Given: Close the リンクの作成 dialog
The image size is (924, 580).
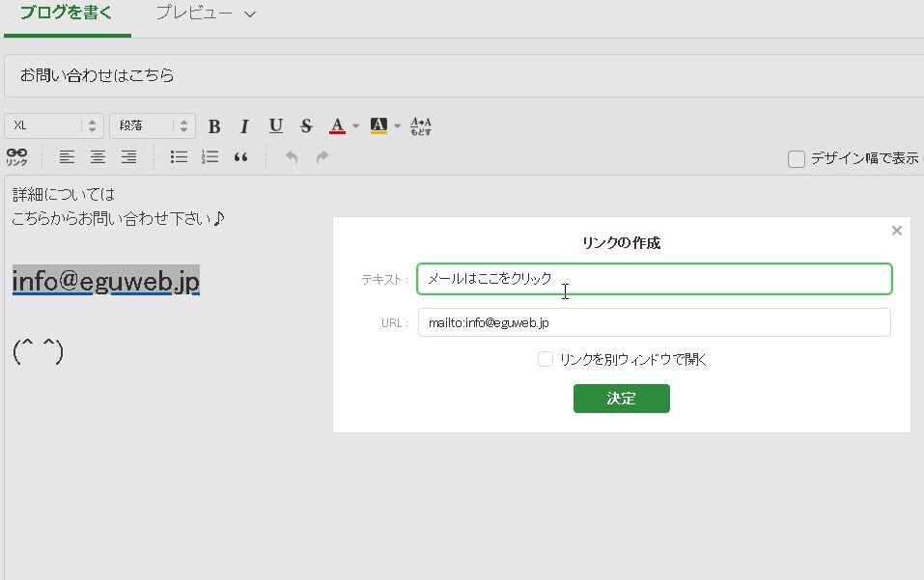Looking at the screenshot, I should [896, 231].
